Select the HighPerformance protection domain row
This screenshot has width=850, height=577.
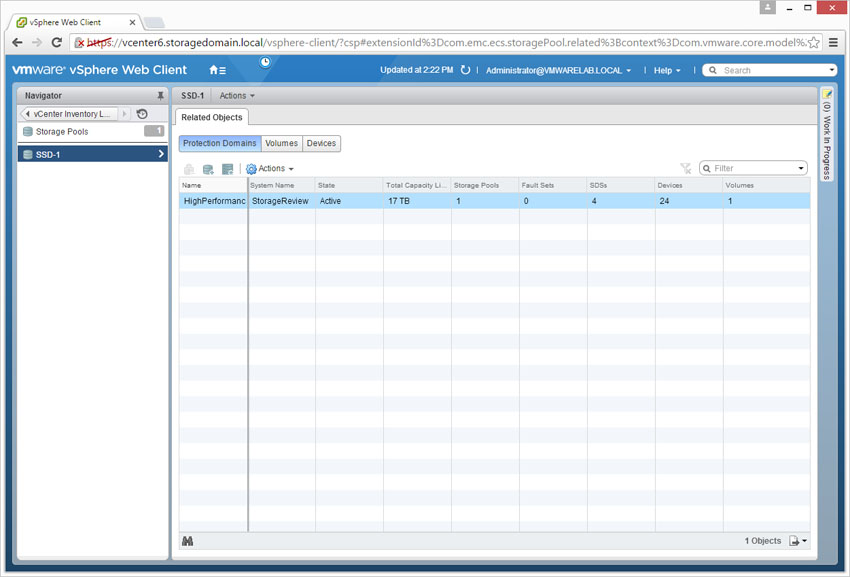494,201
